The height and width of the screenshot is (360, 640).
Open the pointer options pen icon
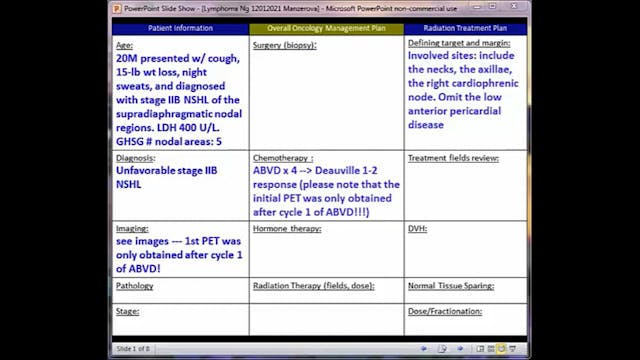442,349
